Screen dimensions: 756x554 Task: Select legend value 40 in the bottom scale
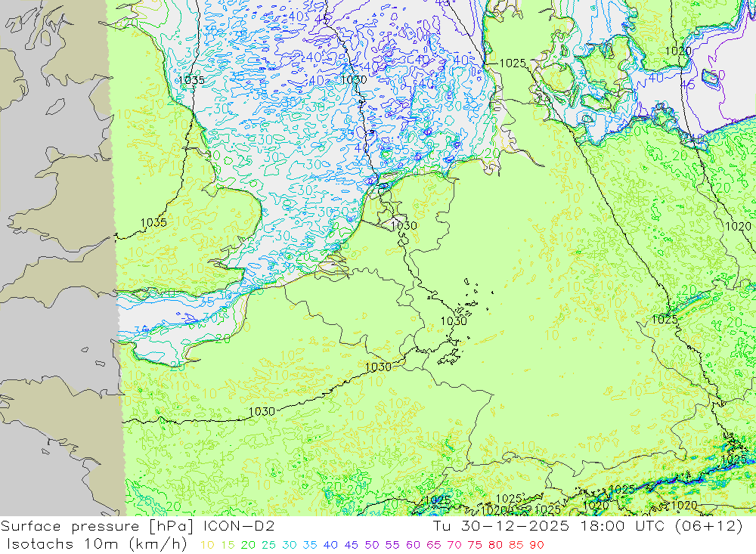coord(330,545)
